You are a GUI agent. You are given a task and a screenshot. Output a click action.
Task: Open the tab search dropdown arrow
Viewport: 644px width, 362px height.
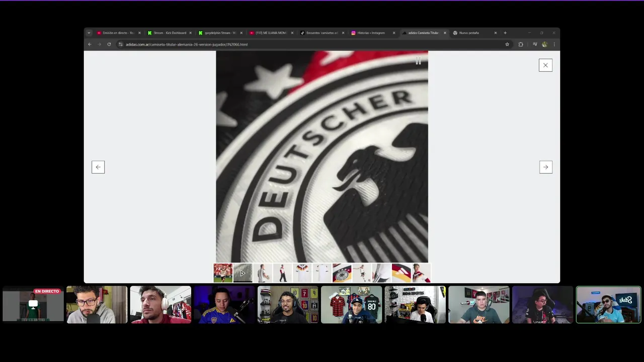pyautogui.click(x=89, y=33)
